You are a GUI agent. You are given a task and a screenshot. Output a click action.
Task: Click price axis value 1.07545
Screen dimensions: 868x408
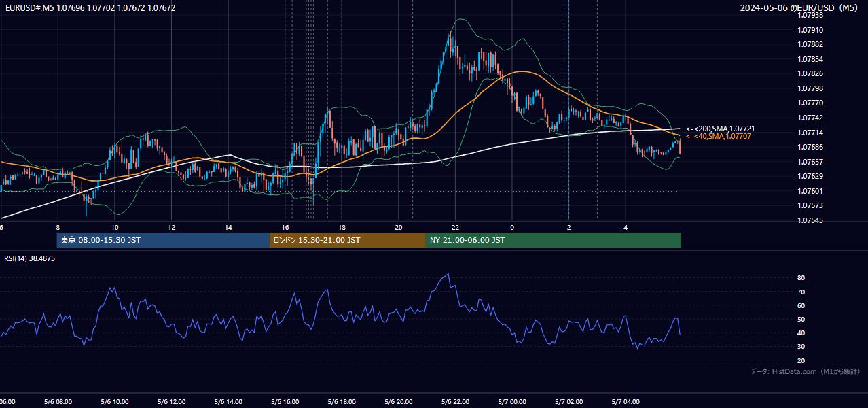(810, 220)
